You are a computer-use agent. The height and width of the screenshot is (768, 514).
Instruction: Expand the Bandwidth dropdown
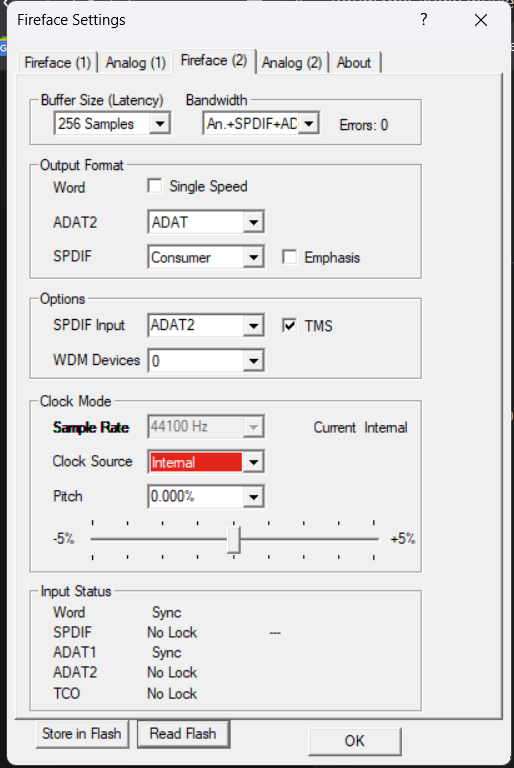point(261,123)
